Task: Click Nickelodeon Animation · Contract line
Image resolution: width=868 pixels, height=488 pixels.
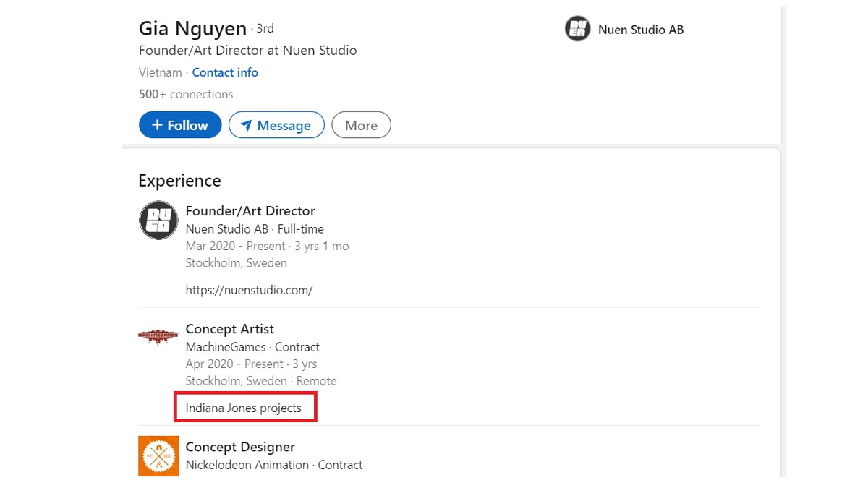Action: point(274,465)
